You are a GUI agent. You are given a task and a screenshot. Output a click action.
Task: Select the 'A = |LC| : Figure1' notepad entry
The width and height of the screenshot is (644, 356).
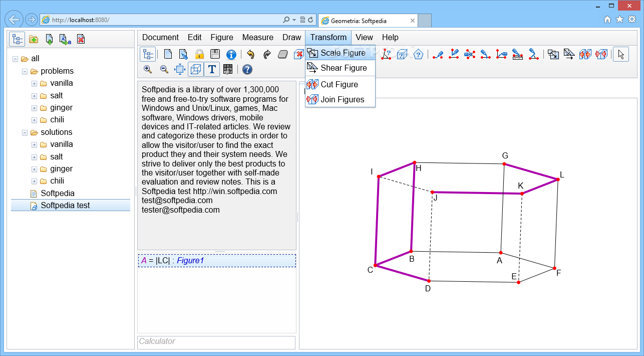(217, 261)
